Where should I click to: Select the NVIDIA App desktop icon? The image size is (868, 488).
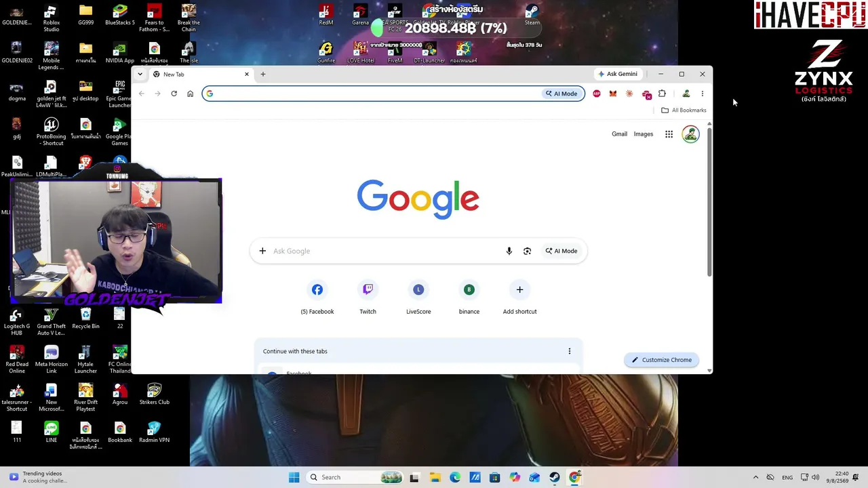click(120, 54)
